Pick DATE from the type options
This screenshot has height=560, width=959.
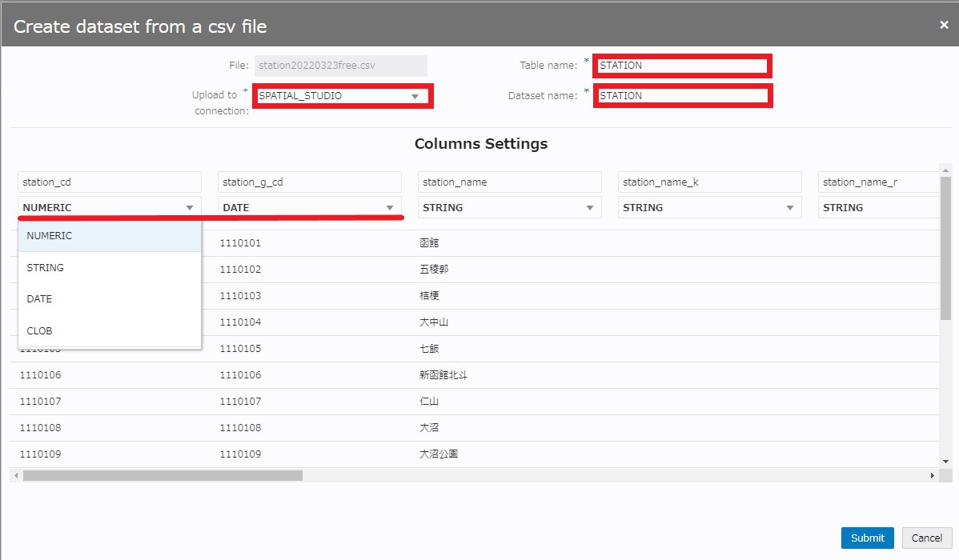click(x=109, y=299)
